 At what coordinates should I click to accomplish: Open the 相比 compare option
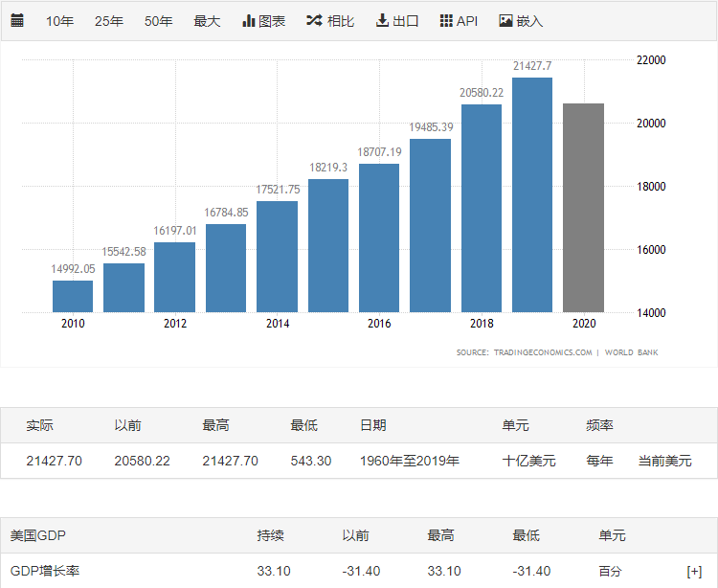tap(330, 21)
